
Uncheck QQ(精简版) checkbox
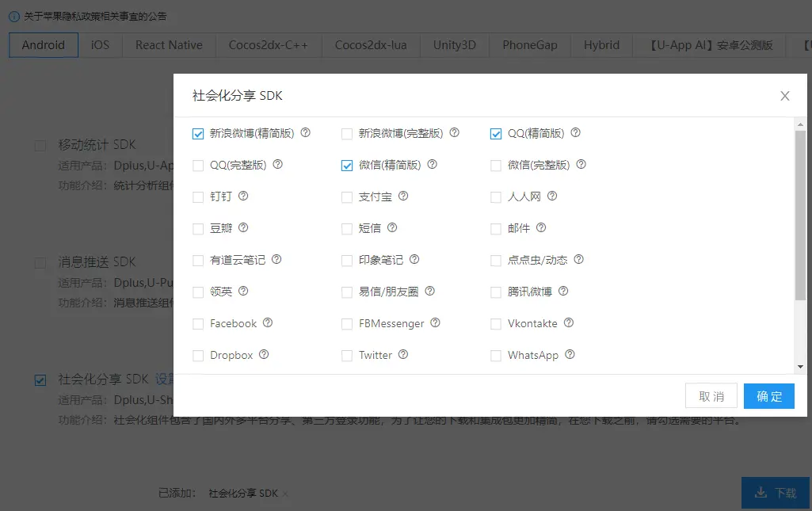(x=496, y=134)
